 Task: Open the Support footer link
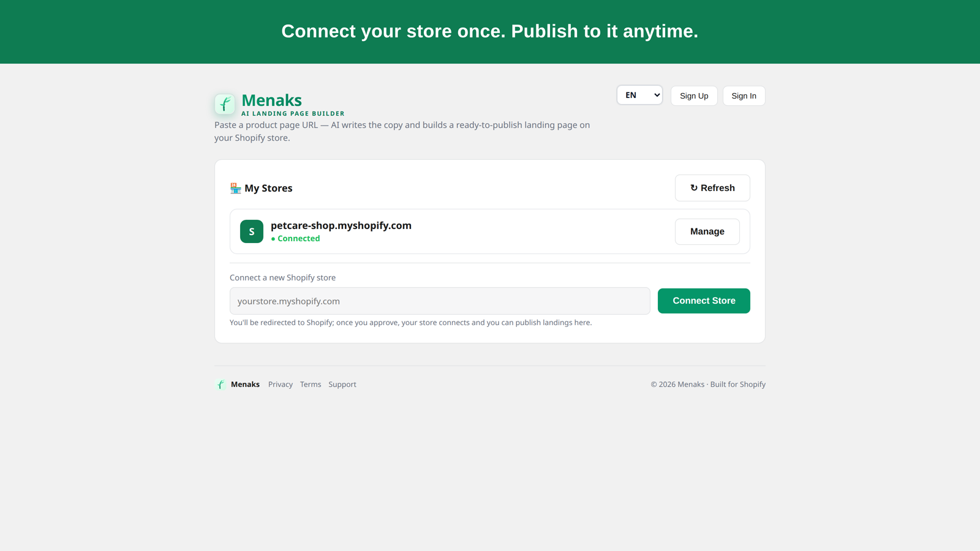[x=342, y=384]
